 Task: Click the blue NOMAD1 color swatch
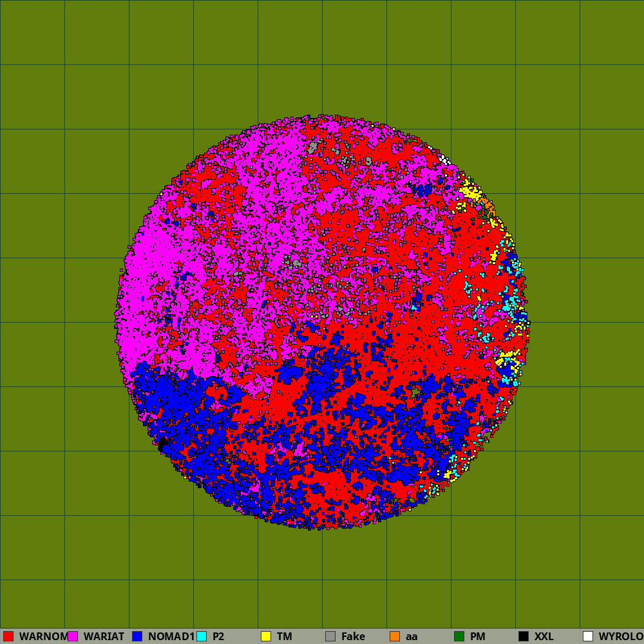click(137, 636)
